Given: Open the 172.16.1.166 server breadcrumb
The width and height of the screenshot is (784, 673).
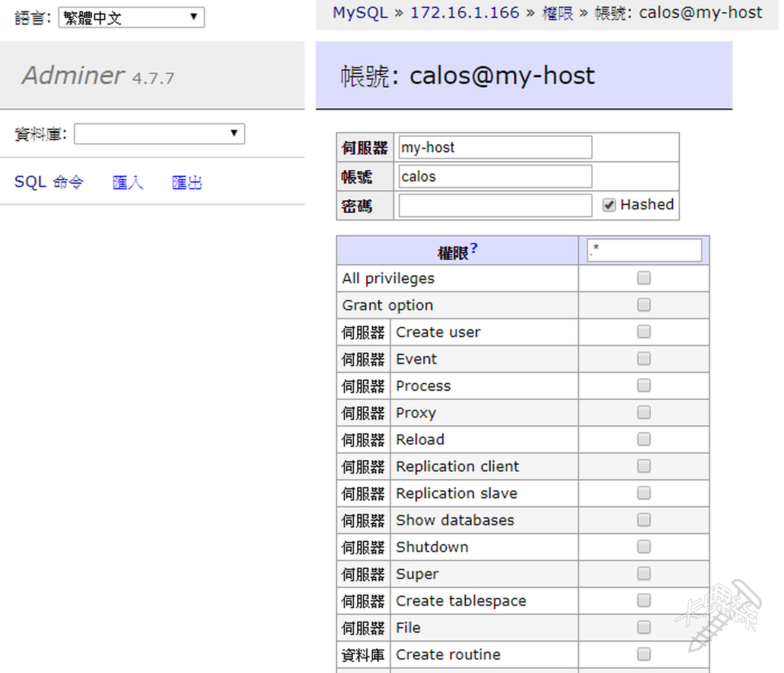Looking at the screenshot, I should [x=465, y=13].
